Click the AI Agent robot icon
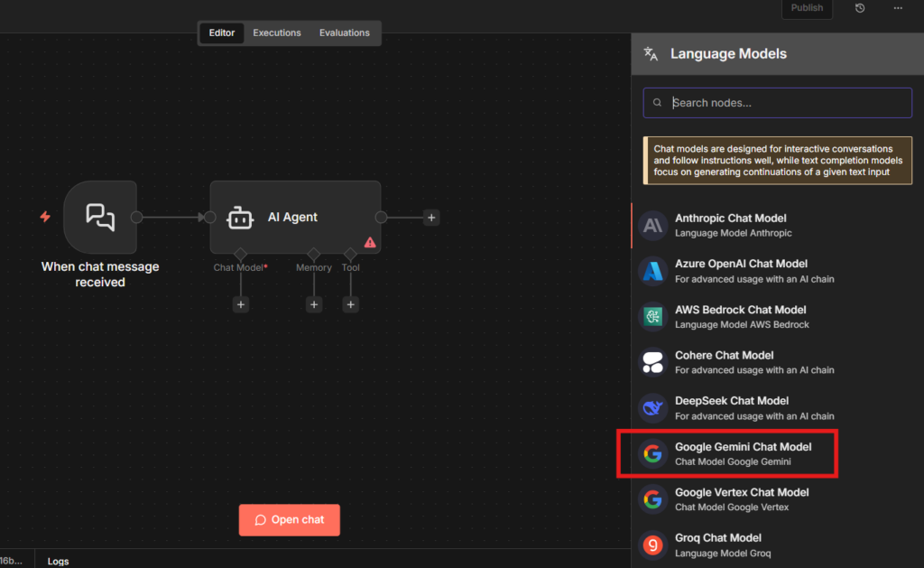This screenshot has width=924, height=568. pos(240,217)
